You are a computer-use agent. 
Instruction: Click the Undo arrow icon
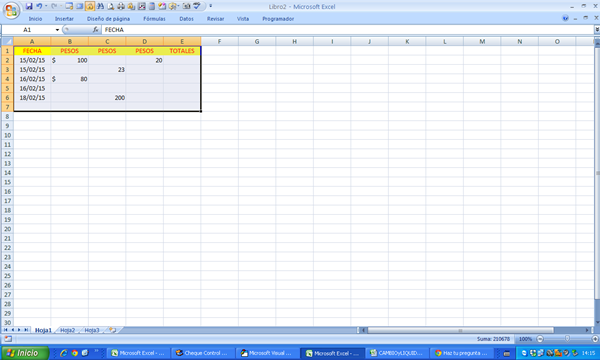point(39,6)
